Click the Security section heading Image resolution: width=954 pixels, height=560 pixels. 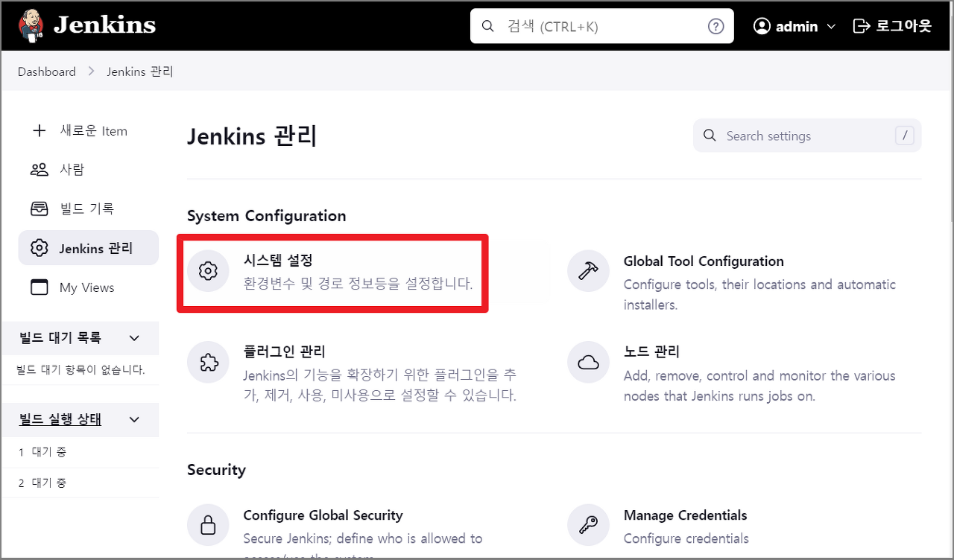[216, 470]
